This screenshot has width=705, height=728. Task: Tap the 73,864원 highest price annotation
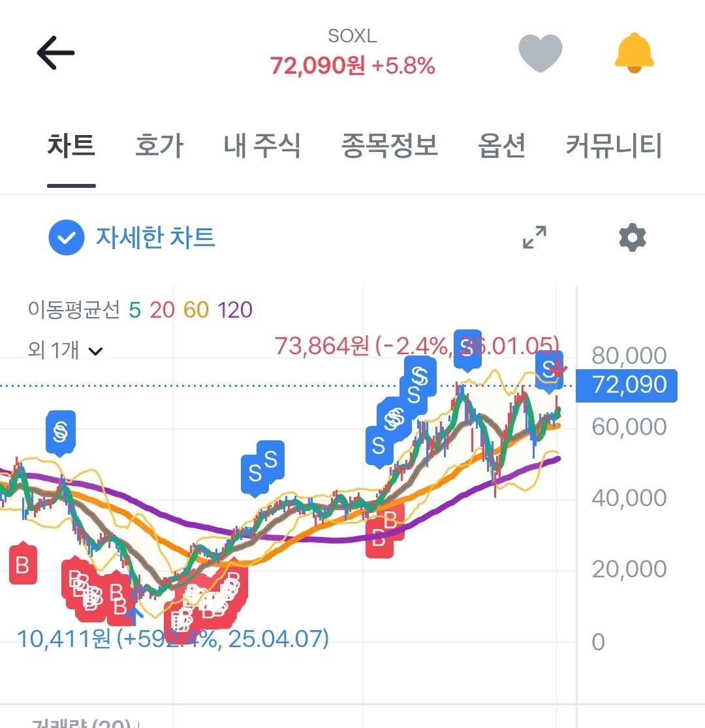click(416, 344)
